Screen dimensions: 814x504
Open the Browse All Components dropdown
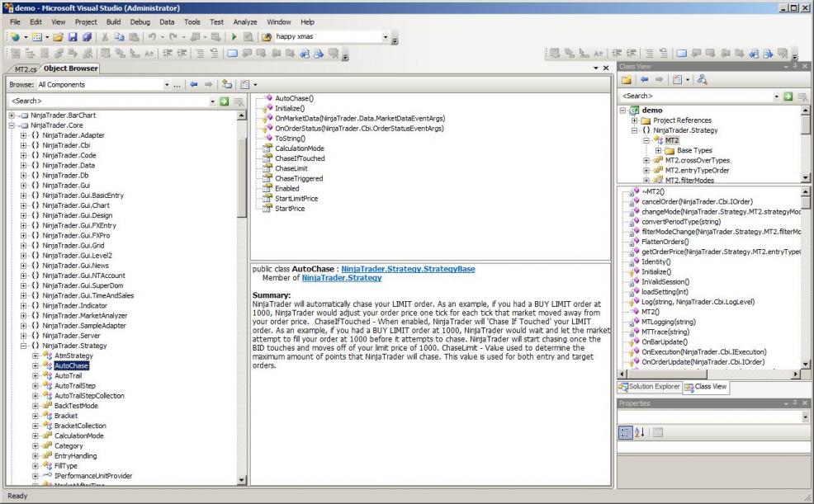(167, 84)
